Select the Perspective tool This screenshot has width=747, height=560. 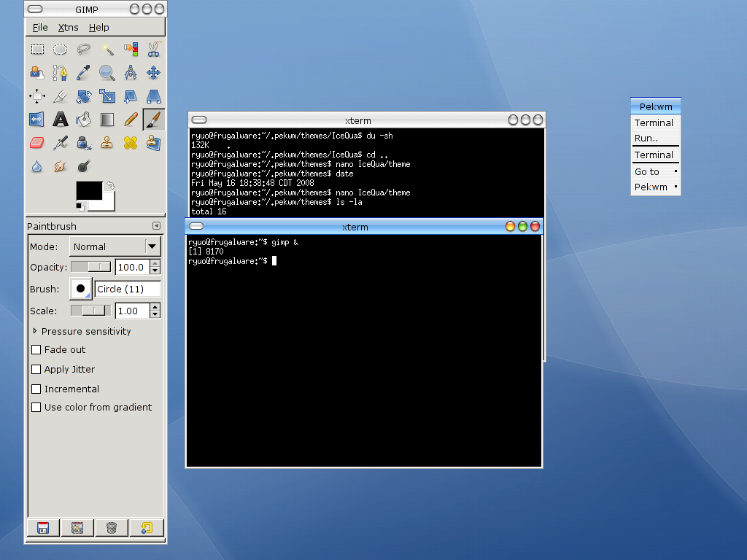pyautogui.click(x=153, y=96)
